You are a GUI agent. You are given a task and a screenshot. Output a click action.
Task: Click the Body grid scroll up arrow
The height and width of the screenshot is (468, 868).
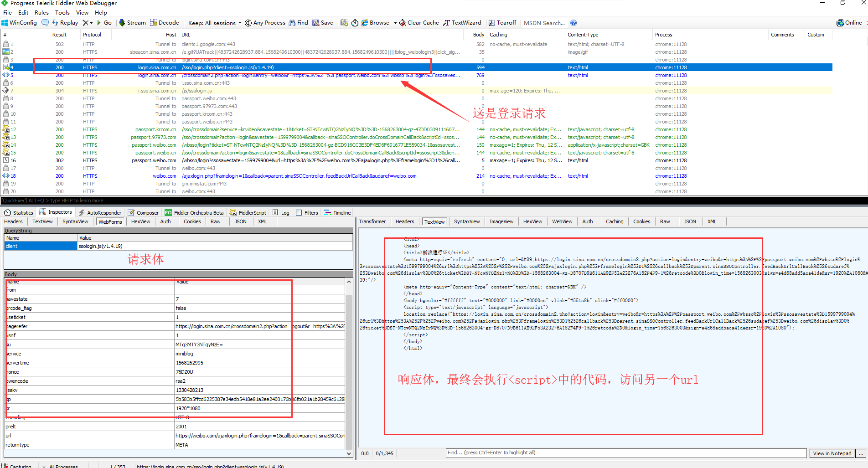[x=349, y=282]
